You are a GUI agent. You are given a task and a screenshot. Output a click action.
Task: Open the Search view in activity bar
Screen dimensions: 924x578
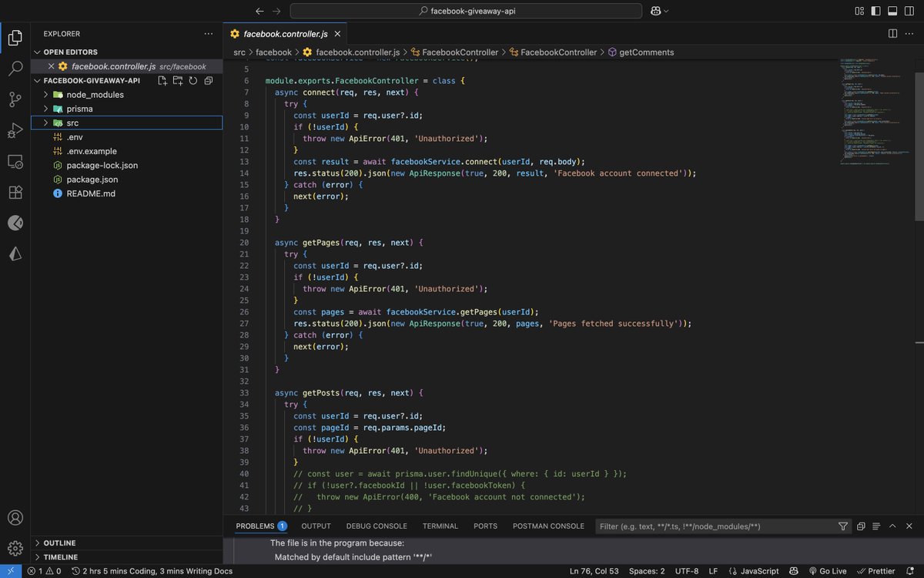click(x=15, y=68)
